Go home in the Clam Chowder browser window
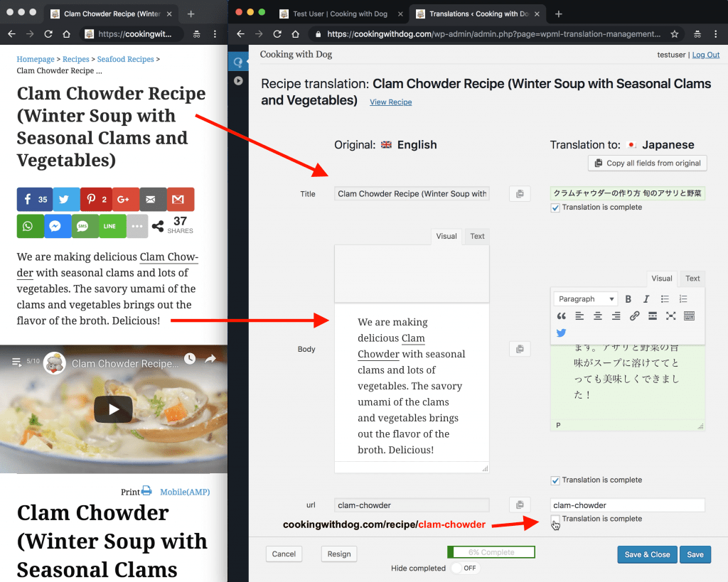This screenshot has height=582, width=728. click(66, 34)
